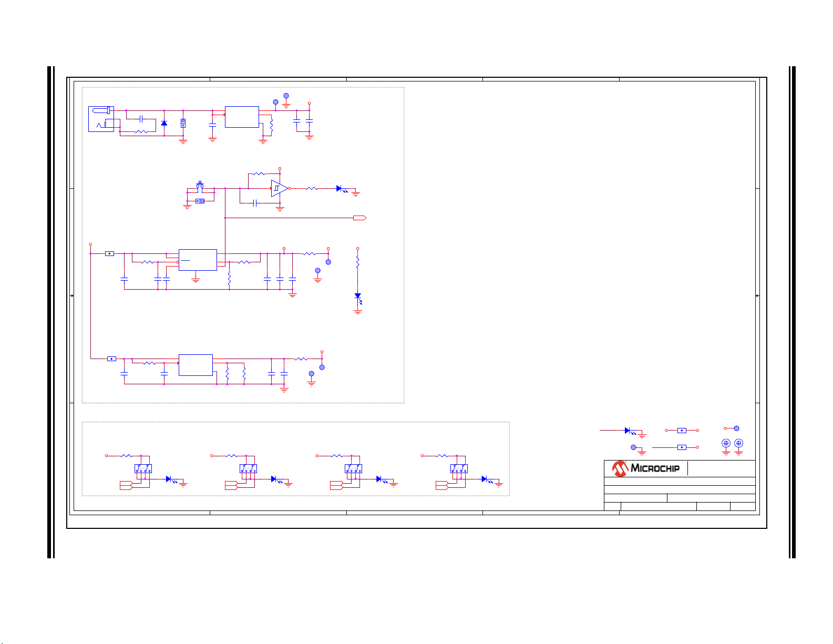The height and width of the screenshot is (644, 833).
Task: Select the lower spare ferrite bead near title block
Action: 682,447
